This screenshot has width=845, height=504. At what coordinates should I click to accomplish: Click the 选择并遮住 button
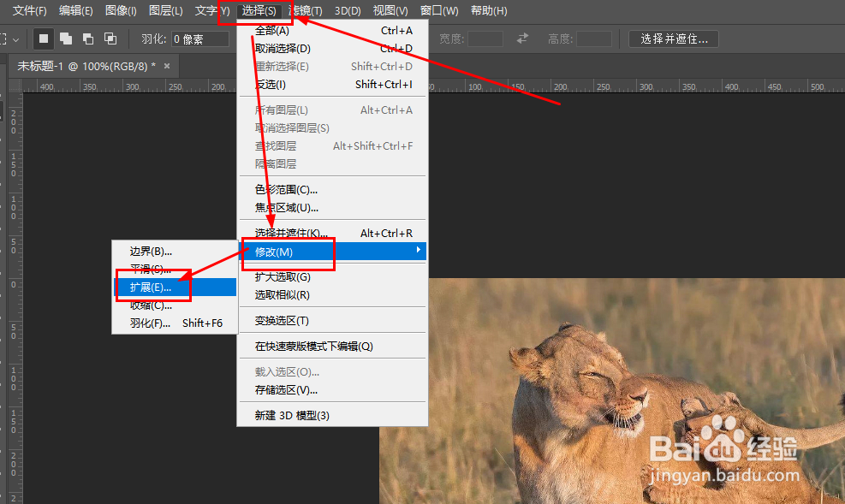(678, 39)
